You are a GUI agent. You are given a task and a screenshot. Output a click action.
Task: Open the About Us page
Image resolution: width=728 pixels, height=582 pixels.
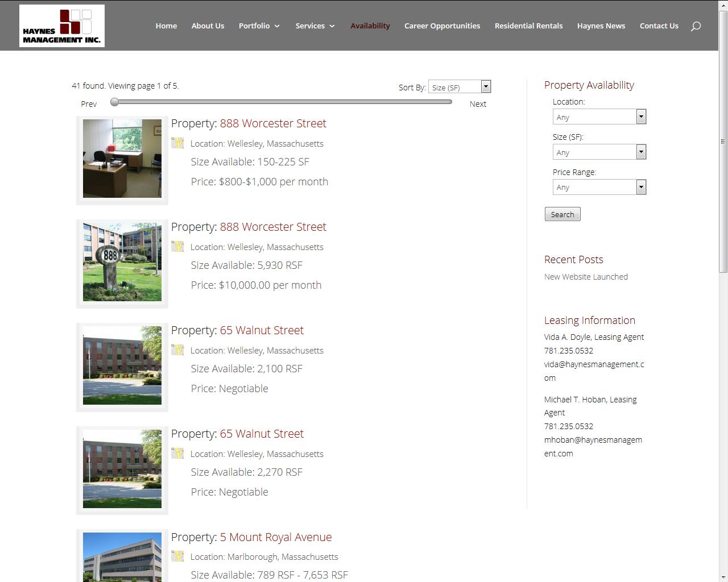click(x=208, y=26)
